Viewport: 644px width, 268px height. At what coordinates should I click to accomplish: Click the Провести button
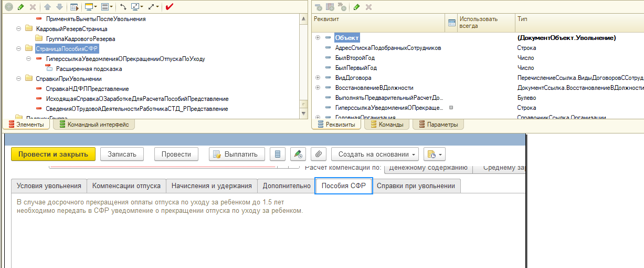point(176,154)
